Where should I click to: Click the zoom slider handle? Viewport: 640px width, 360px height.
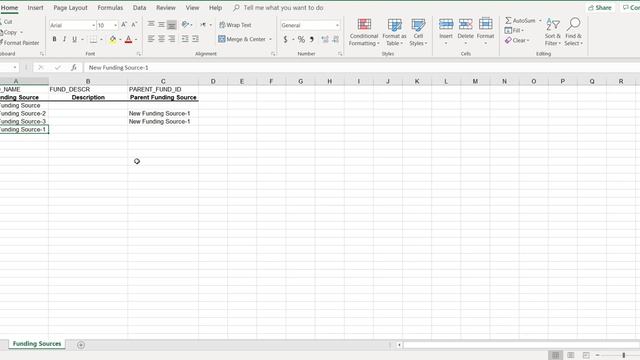tap(623, 355)
